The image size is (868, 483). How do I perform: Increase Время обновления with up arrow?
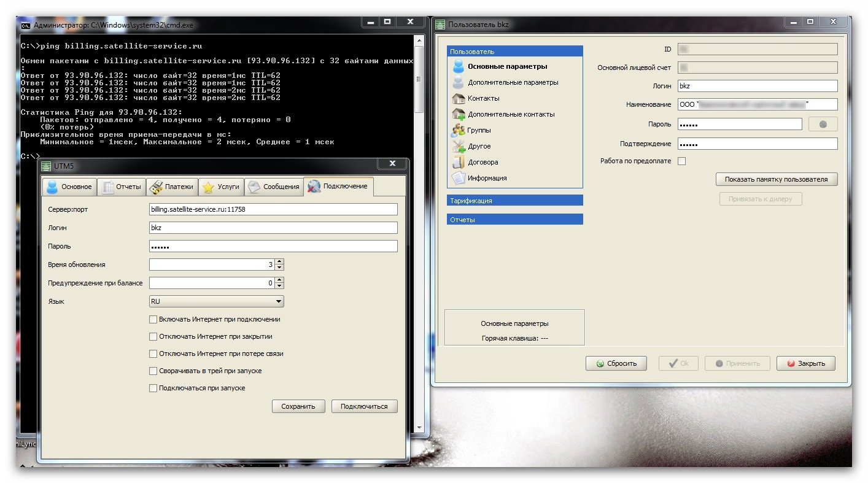(x=280, y=261)
